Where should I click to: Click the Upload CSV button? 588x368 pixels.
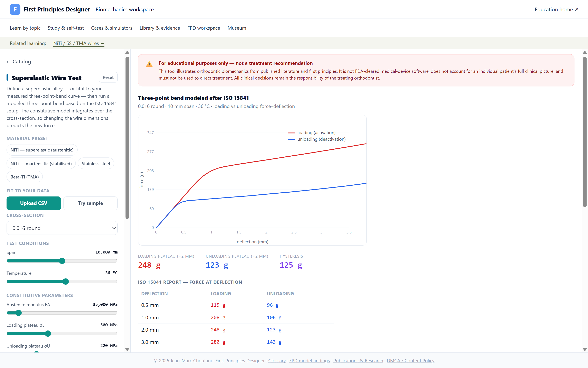34,203
